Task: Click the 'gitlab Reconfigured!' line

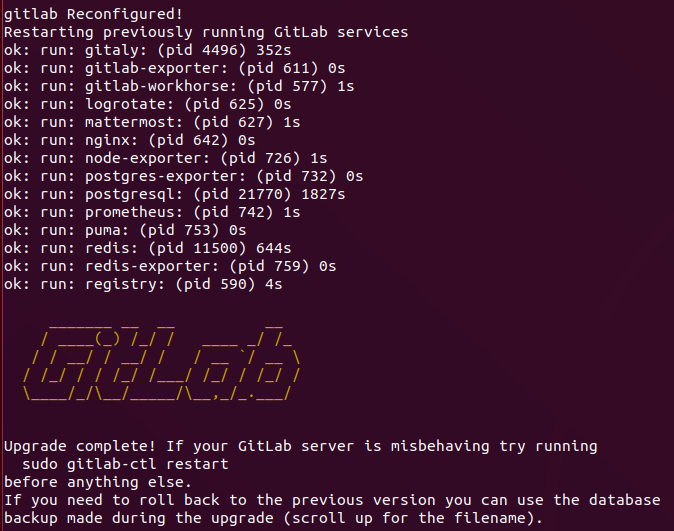Action: pos(94,14)
